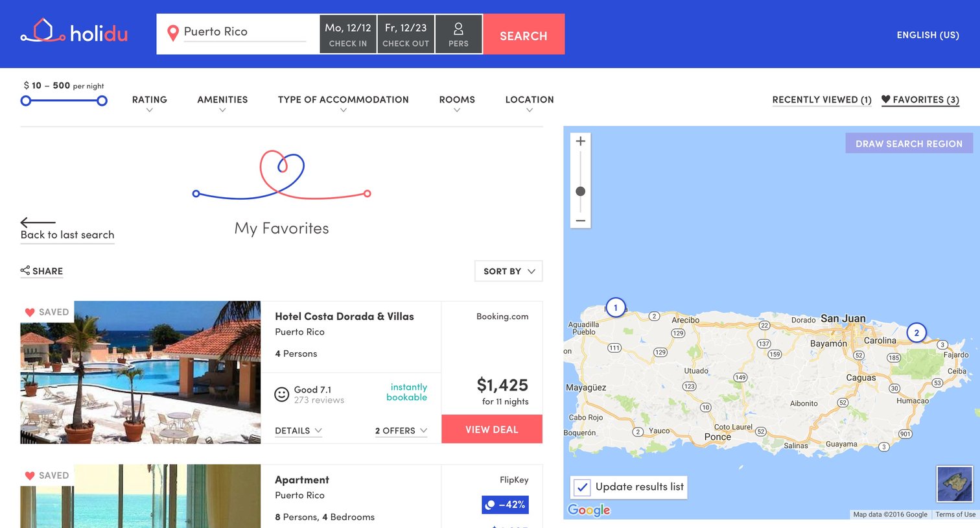Open the persons selector icon
Screen dimensions: 980x528
458,29
